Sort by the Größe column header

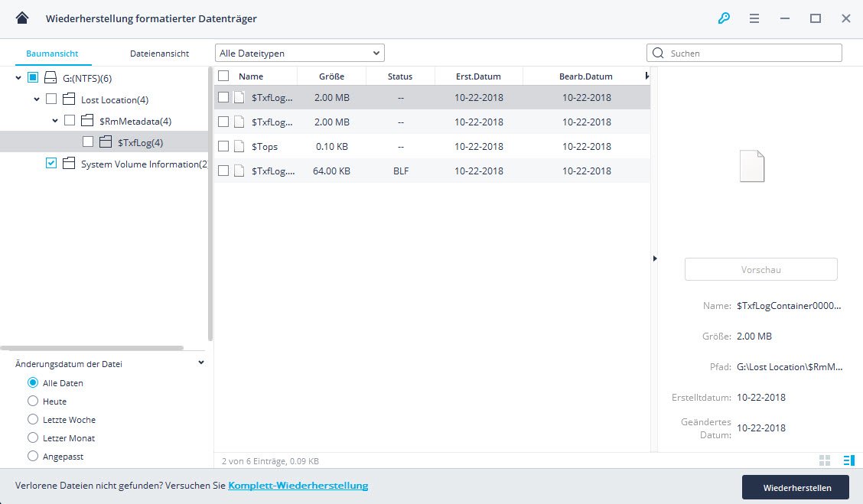(331, 76)
